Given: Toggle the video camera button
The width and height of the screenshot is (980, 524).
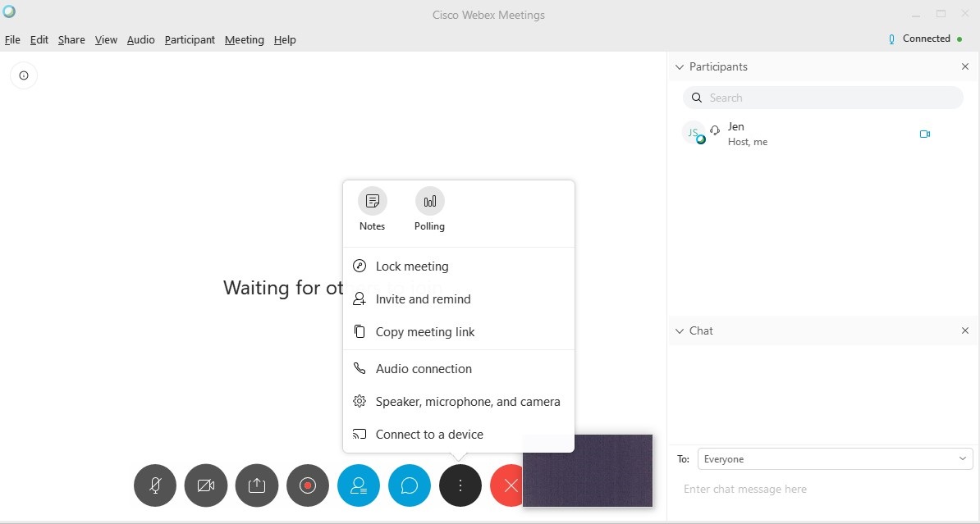Looking at the screenshot, I should (x=206, y=485).
